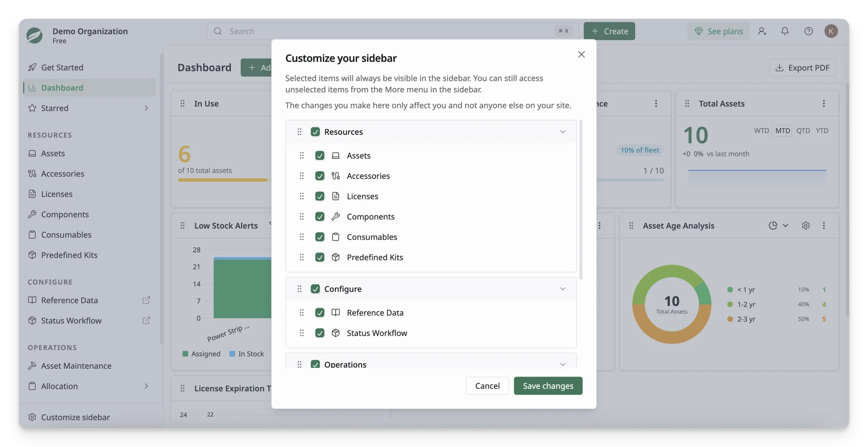This screenshot has height=447, width=868.
Task: Click the drag handle for Licenses row
Action: 302,196
